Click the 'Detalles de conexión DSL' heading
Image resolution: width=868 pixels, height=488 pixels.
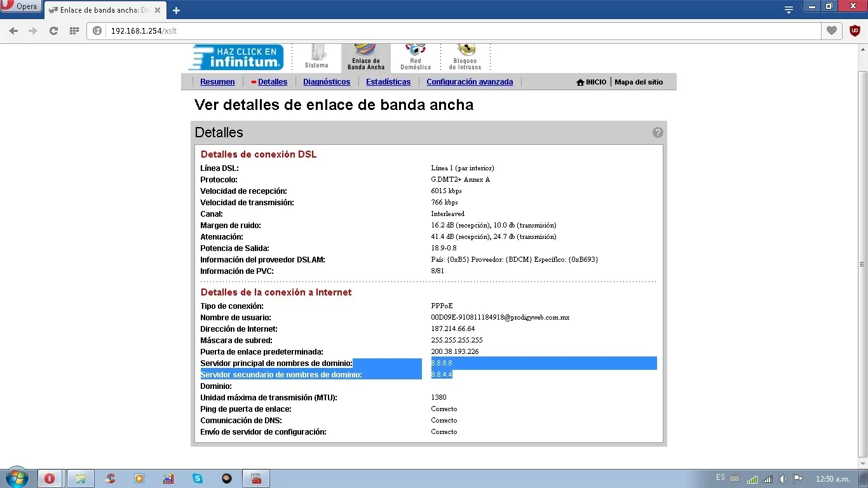click(x=258, y=154)
